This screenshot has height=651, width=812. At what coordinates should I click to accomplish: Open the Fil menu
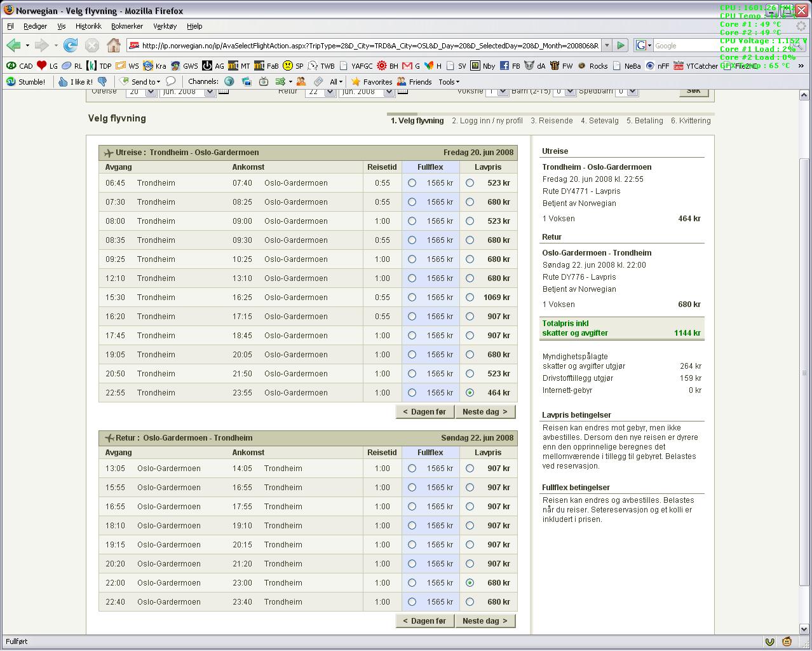(x=10, y=26)
